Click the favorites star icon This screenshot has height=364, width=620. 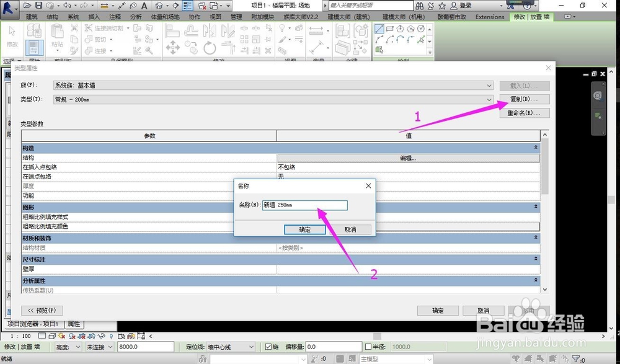[442, 6]
